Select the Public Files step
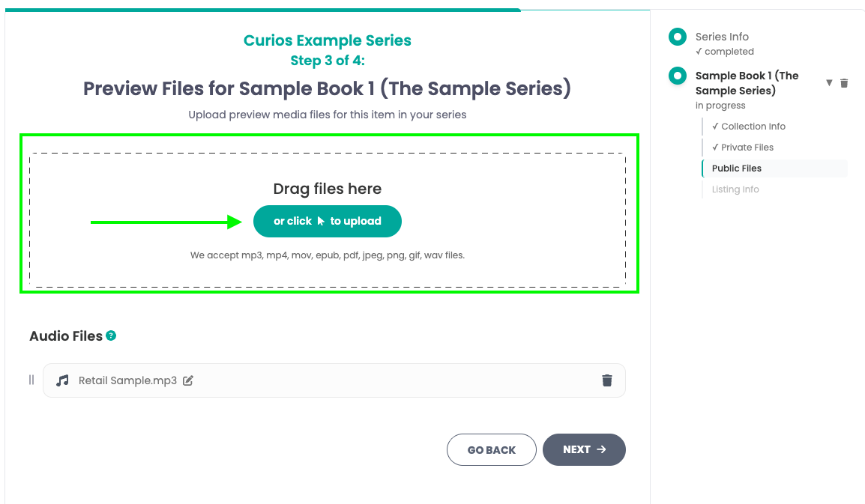Image resolution: width=865 pixels, height=504 pixels. 737,168
